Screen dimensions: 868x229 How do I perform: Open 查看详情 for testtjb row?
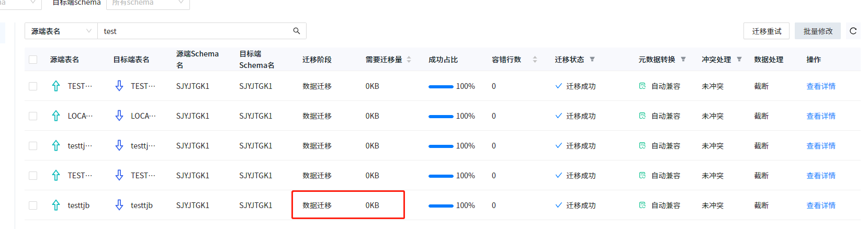coord(821,205)
